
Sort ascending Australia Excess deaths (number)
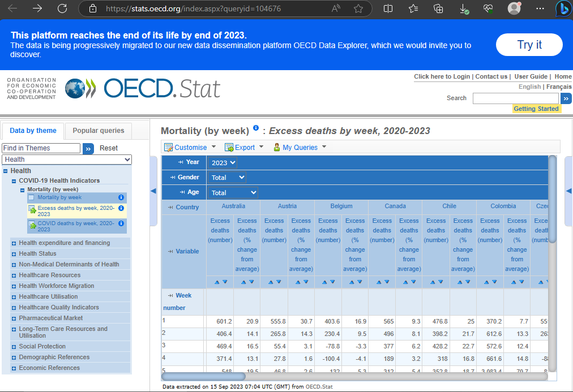coord(217,282)
